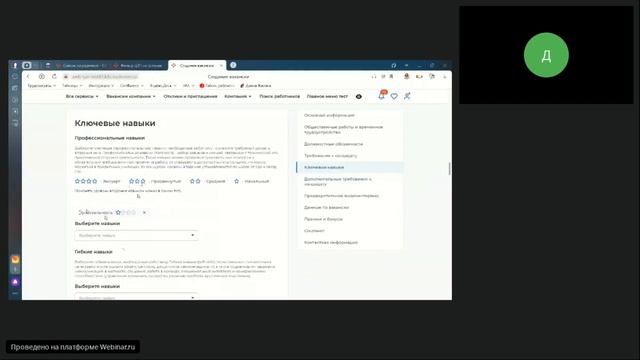Viewport: 640px width, 360px height.
Task: Open the red-badged bookmark in bookmarks bar
Action: tap(217, 86)
